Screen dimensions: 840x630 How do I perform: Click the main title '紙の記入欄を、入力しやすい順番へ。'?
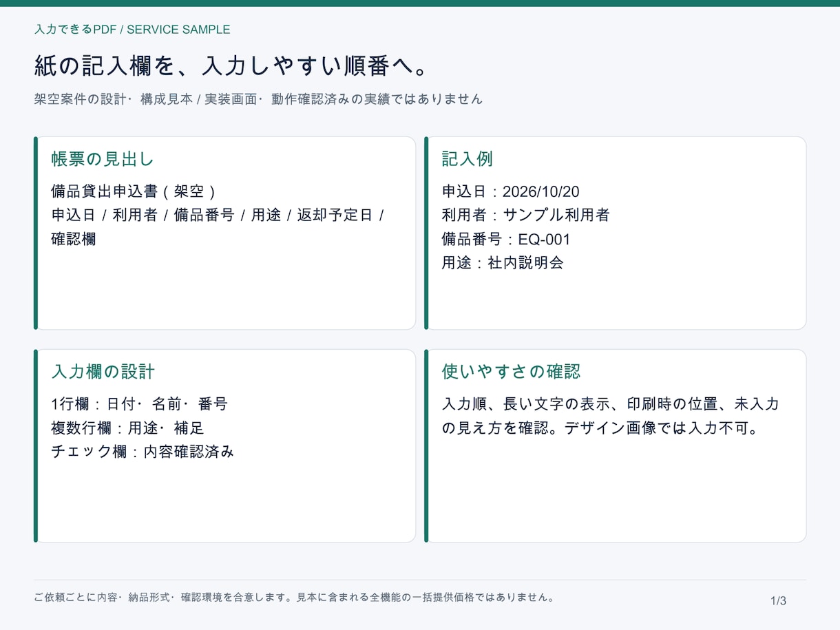[x=233, y=66]
